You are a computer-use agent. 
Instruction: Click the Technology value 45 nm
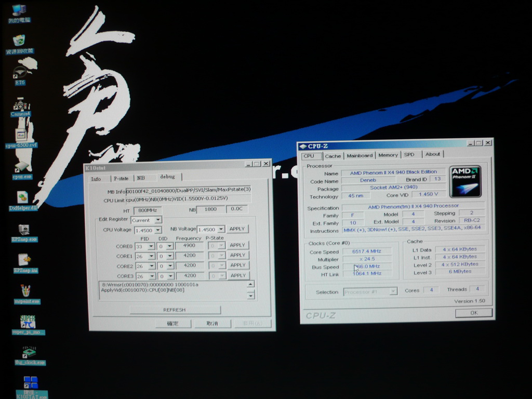[x=355, y=196]
